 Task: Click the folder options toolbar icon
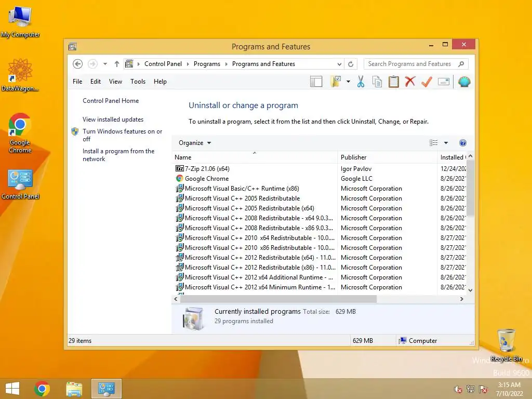[x=336, y=82]
